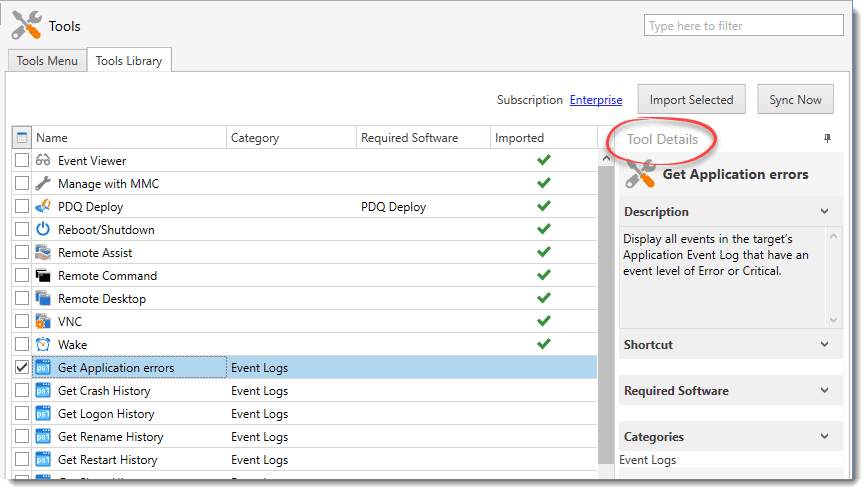The image size is (868, 494).
Task: Check the Remote Command checkbox
Action: click(22, 275)
